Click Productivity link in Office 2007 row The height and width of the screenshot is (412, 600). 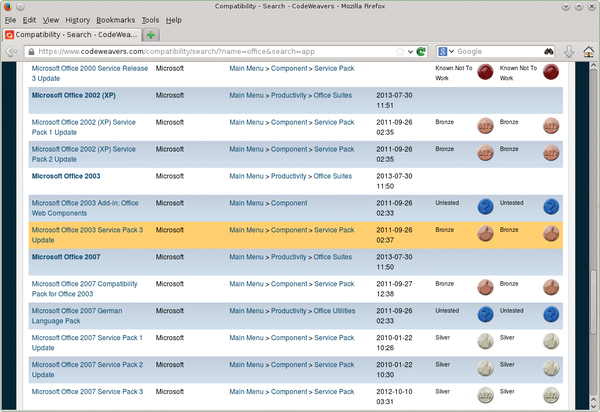tap(289, 257)
